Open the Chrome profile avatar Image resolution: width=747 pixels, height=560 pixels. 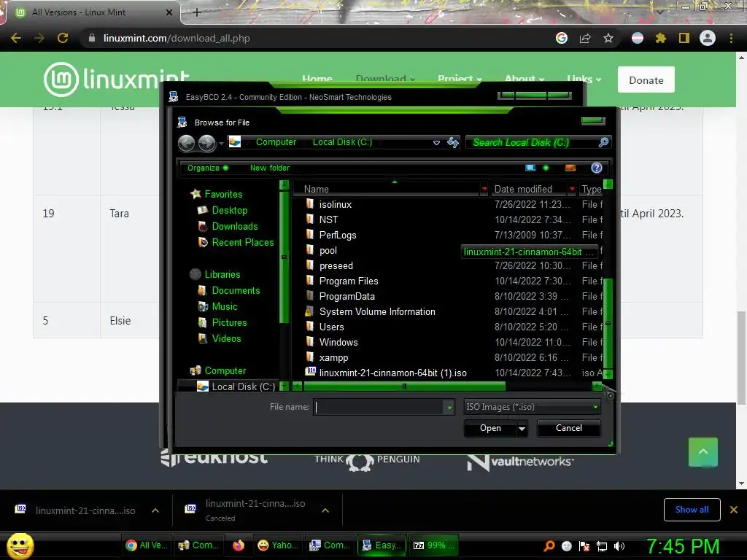[708, 38]
